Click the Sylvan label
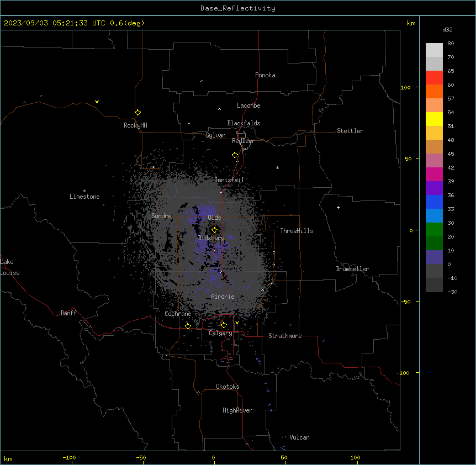476x465 pixels. click(x=215, y=135)
